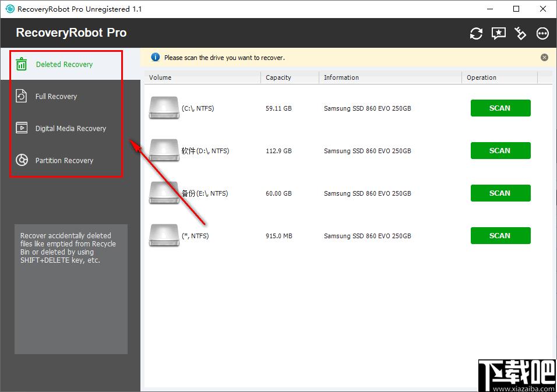The width and height of the screenshot is (557, 392).
Task: Click the Deleted Recovery trash bin icon
Action: [22, 64]
